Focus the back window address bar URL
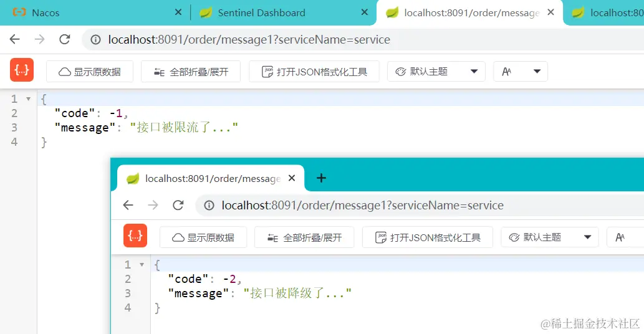The width and height of the screenshot is (644, 334). click(x=249, y=39)
